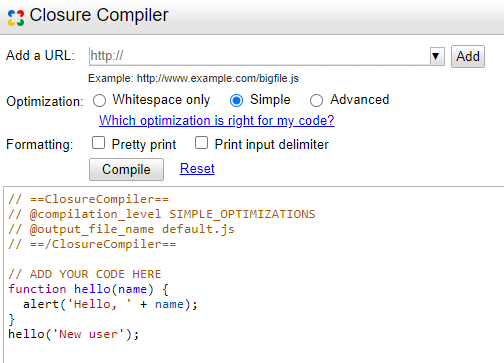Screen dimensions: 504x363
Task: Click the 'function hello(name) {' line
Action: tap(89, 289)
